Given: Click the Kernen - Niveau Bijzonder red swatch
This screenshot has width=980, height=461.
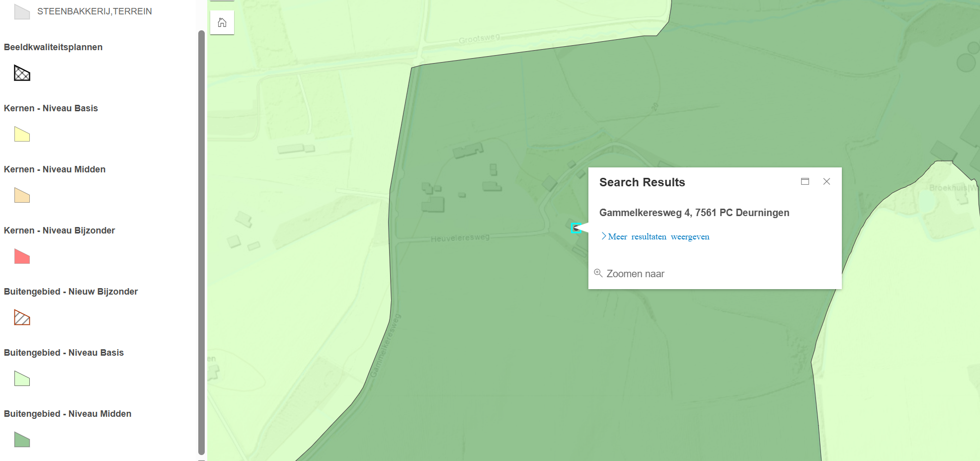Looking at the screenshot, I should pyautogui.click(x=22, y=256).
